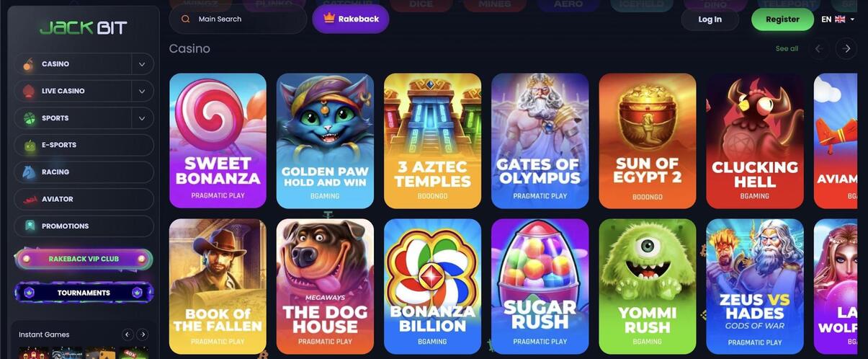Image resolution: width=868 pixels, height=359 pixels.
Task: Click the football icon beside Sports
Action: coord(29,118)
